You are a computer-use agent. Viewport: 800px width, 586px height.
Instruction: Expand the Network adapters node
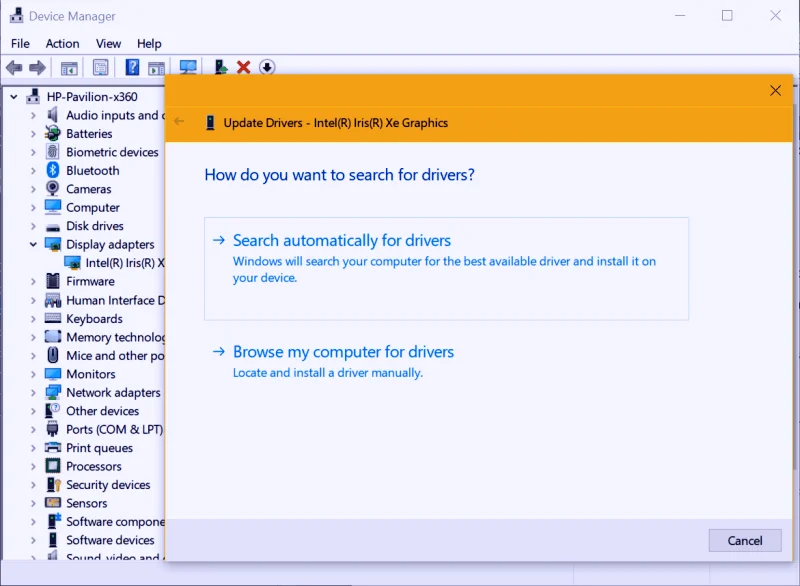pyautogui.click(x=31, y=392)
